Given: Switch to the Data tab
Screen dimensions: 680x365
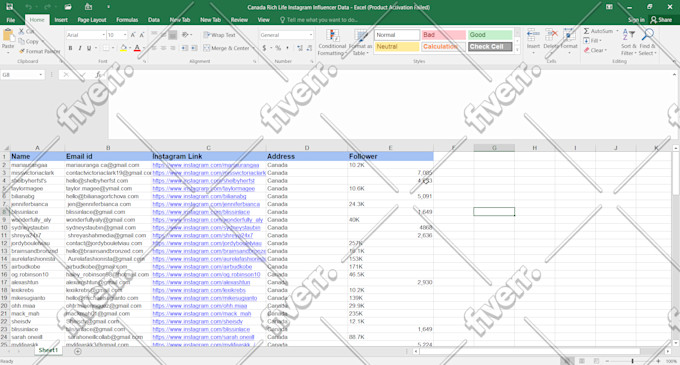Looking at the screenshot, I should click(154, 20).
